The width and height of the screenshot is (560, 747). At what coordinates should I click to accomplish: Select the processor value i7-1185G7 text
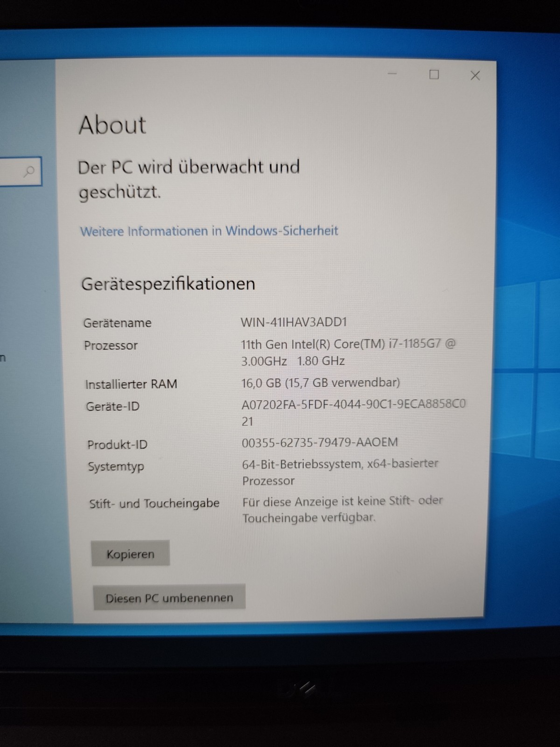(348, 352)
